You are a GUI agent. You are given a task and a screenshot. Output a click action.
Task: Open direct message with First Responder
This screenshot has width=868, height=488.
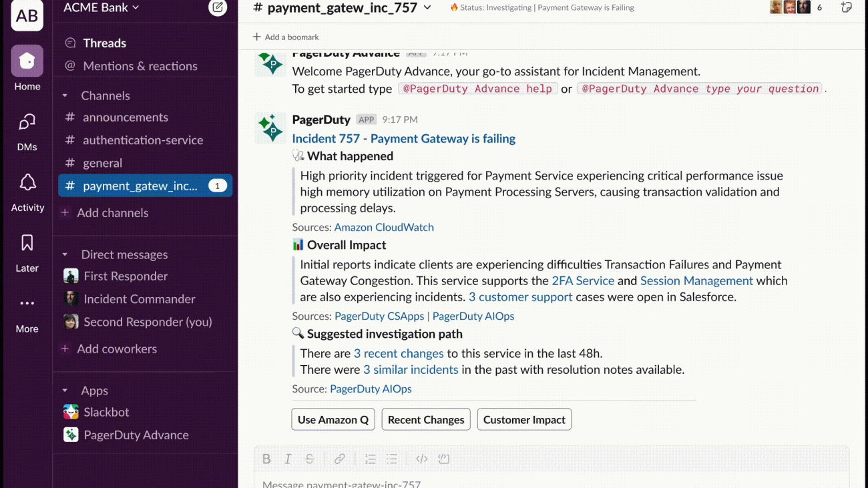tap(126, 276)
